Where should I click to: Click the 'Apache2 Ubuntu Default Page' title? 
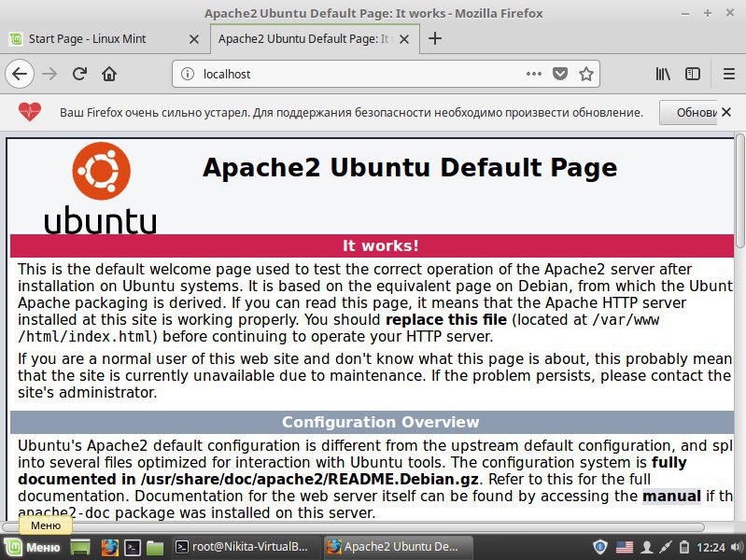point(410,167)
